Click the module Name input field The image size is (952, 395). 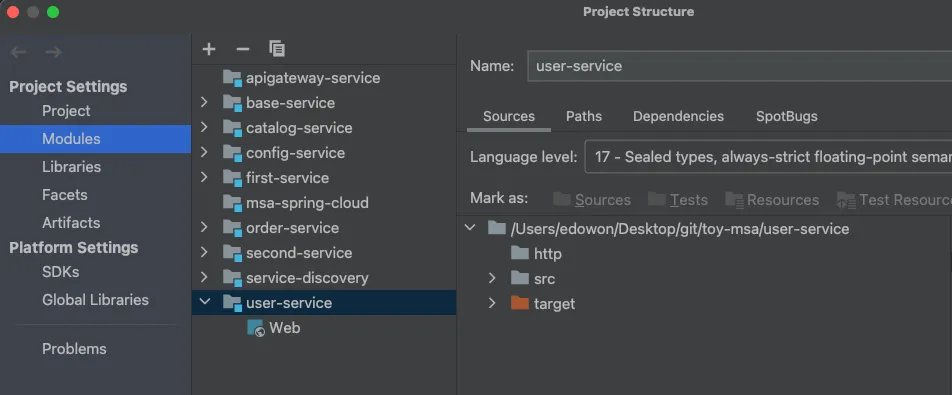click(740, 66)
